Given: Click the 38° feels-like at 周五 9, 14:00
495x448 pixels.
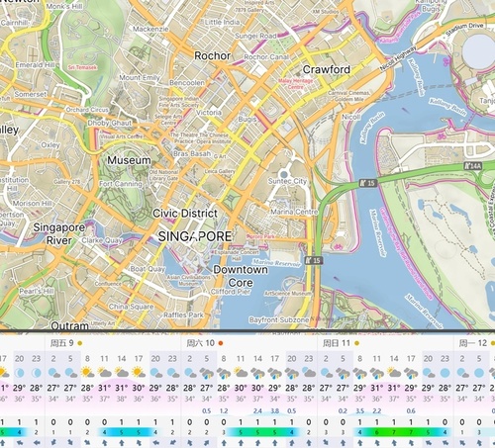Looking at the screenshot, I should point(122,399).
